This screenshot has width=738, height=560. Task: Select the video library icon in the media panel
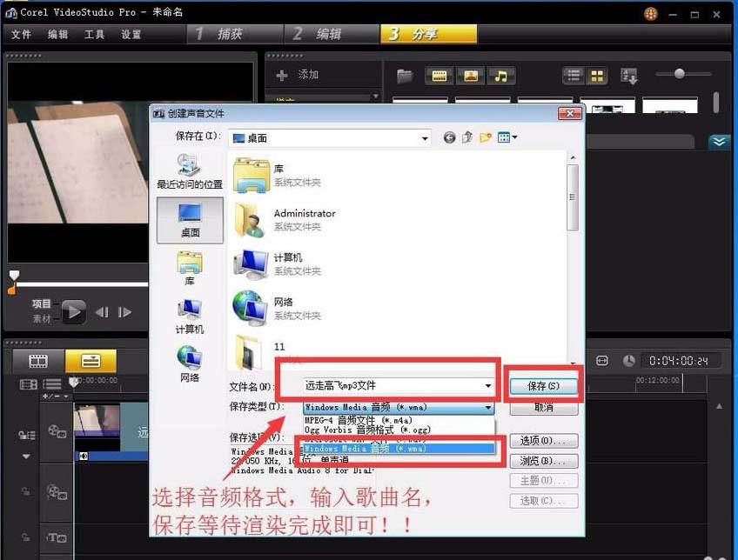[x=439, y=76]
